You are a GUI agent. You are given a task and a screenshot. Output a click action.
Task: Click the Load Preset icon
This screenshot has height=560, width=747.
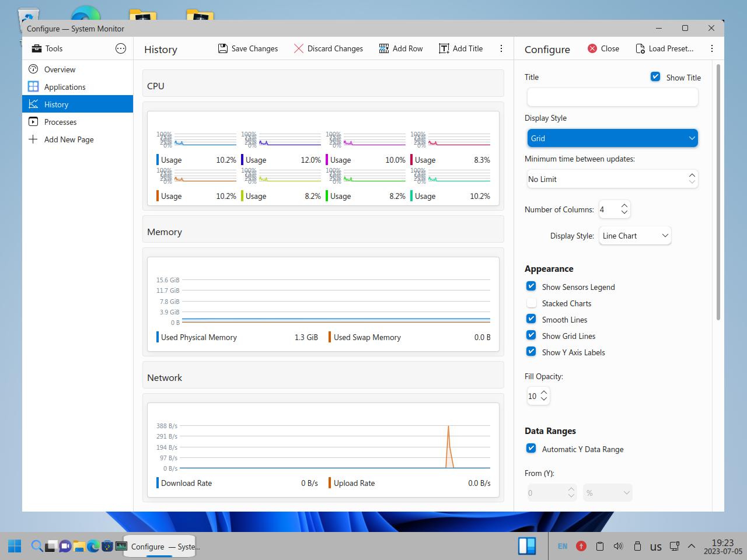click(x=640, y=48)
